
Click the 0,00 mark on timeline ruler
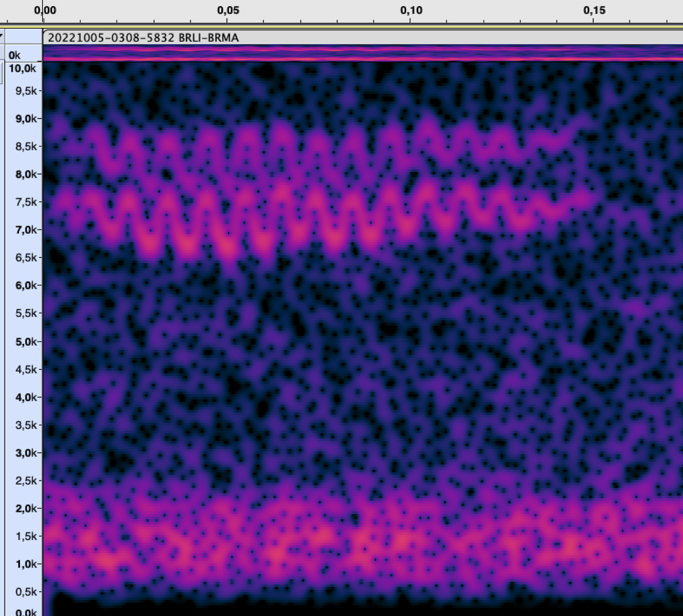click(x=45, y=10)
